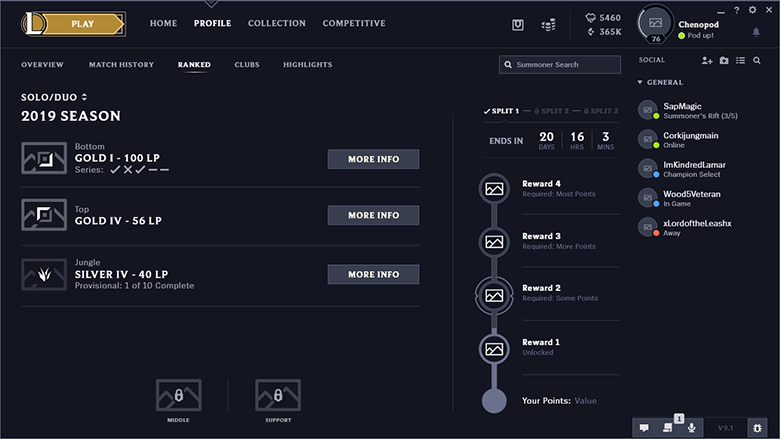Open the Collection menu

[x=277, y=23]
